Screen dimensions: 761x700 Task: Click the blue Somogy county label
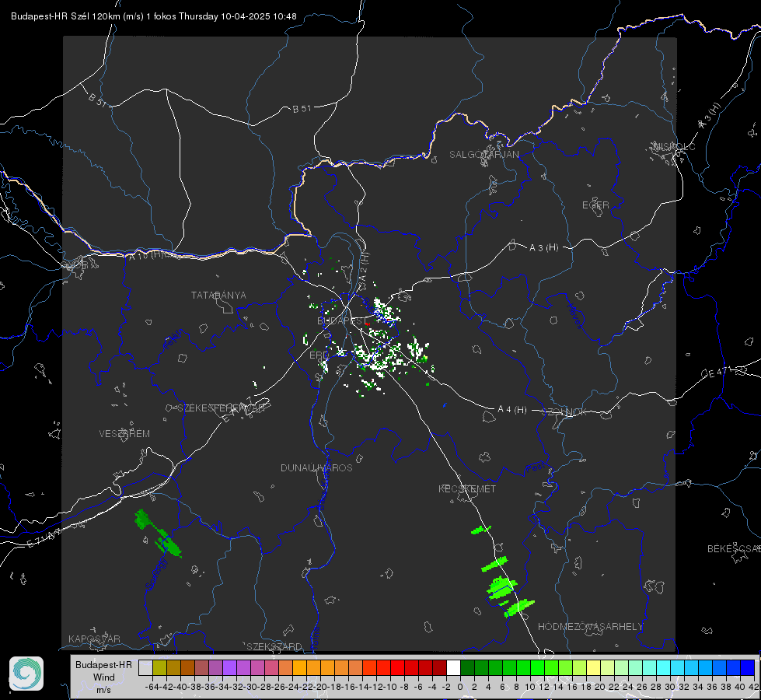(x=156, y=573)
